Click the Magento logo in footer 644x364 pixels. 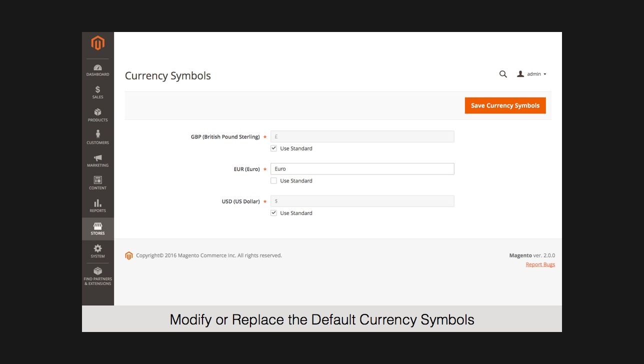[129, 255]
